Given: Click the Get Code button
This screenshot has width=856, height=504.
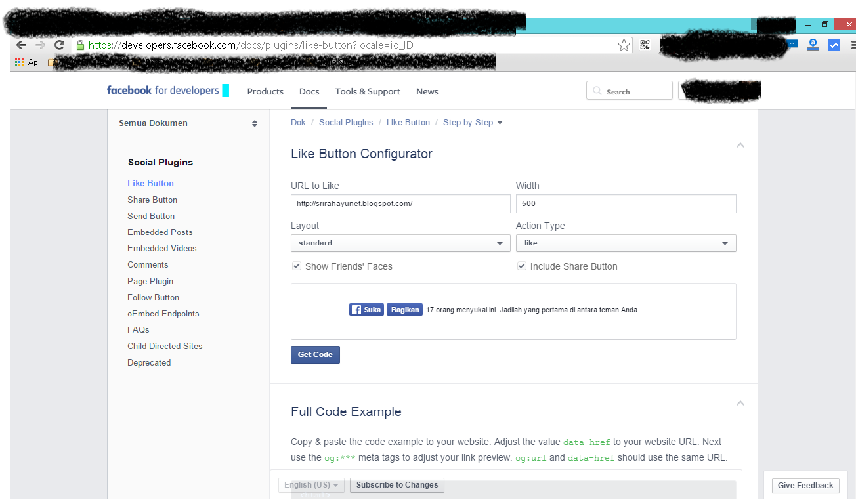Looking at the screenshot, I should click(x=315, y=354).
